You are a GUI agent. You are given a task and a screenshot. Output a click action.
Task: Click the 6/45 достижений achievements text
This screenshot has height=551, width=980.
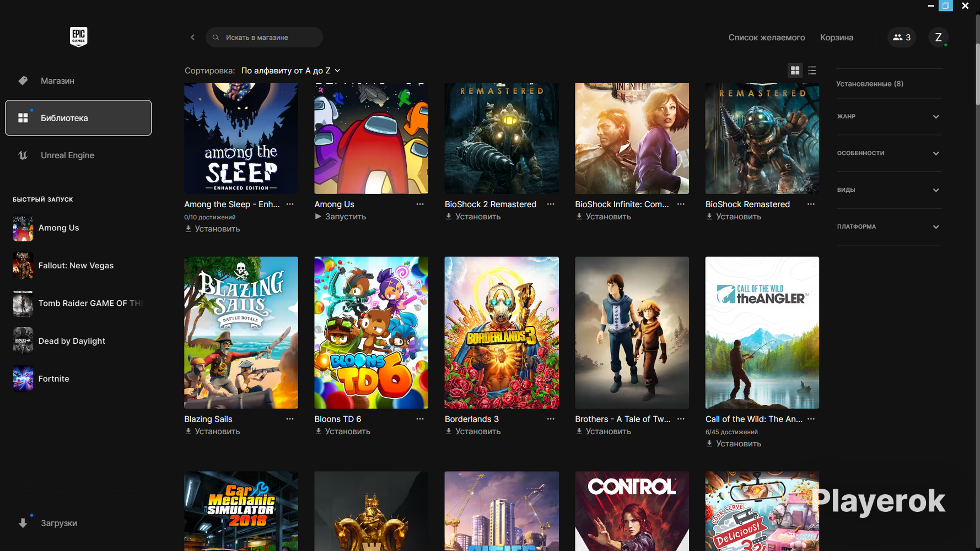pyautogui.click(x=731, y=432)
